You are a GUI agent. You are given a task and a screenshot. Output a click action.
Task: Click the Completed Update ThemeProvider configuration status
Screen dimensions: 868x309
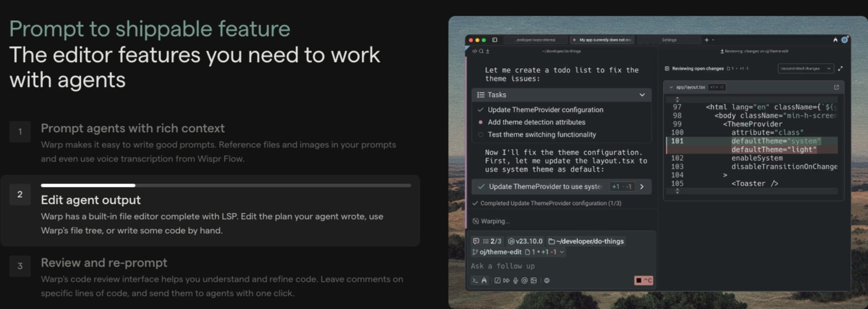coord(546,203)
